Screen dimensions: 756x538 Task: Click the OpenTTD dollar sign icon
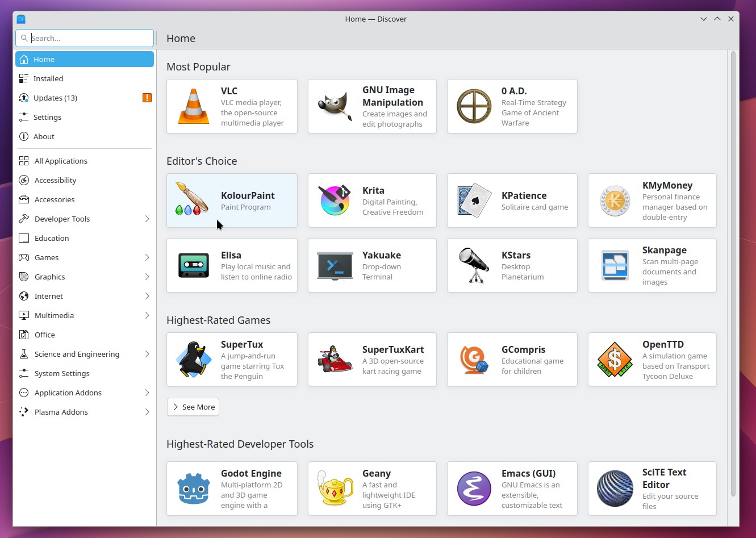(615, 360)
